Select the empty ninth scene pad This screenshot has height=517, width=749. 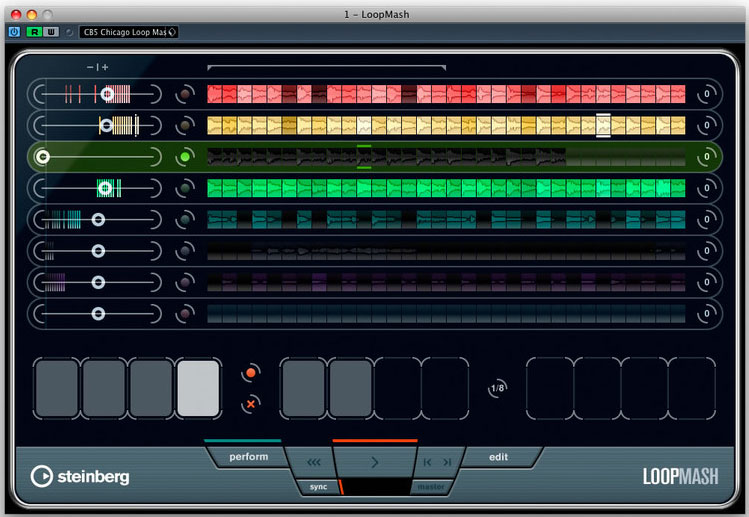(550, 388)
